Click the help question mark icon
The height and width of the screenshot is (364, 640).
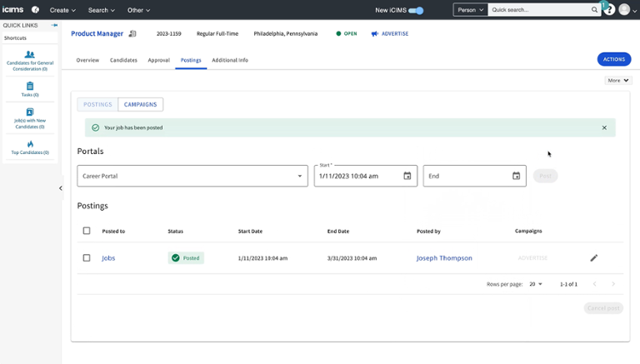[609, 10]
